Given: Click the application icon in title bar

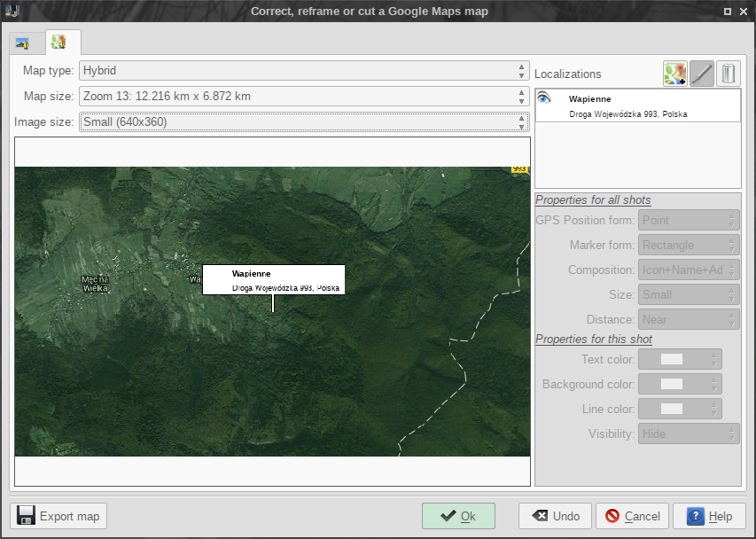Looking at the screenshot, I should (12, 12).
